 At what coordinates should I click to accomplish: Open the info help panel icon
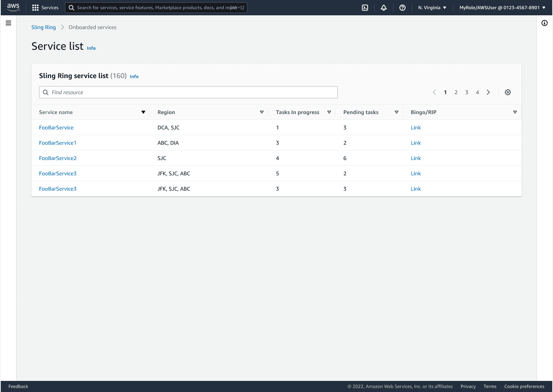545,23
